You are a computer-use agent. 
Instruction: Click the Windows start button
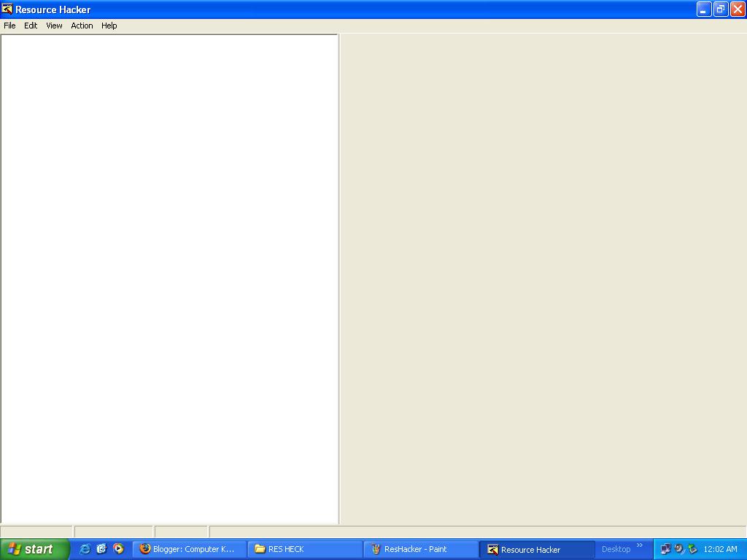point(35,549)
